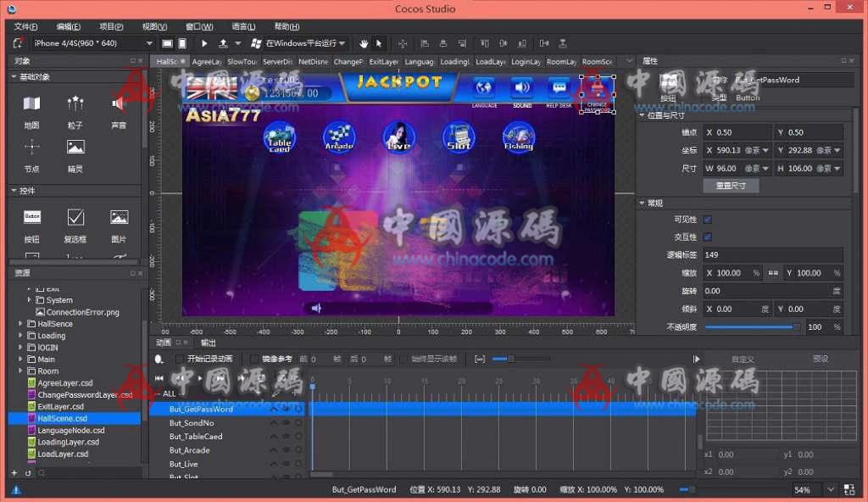Screen dimensions: 868x502
Task: Click the align left toolbar icon
Action: (425, 43)
